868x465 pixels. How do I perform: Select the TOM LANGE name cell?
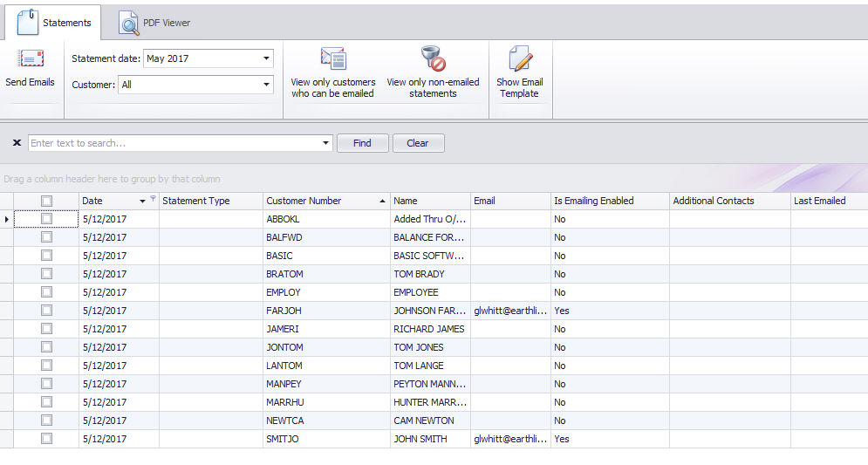point(430,366)
